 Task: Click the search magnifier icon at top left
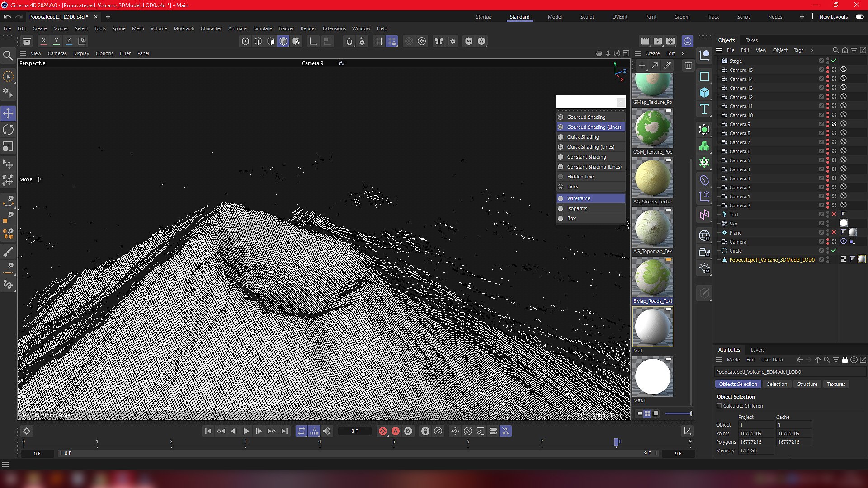pyautogui.click(x=8, y=56)
